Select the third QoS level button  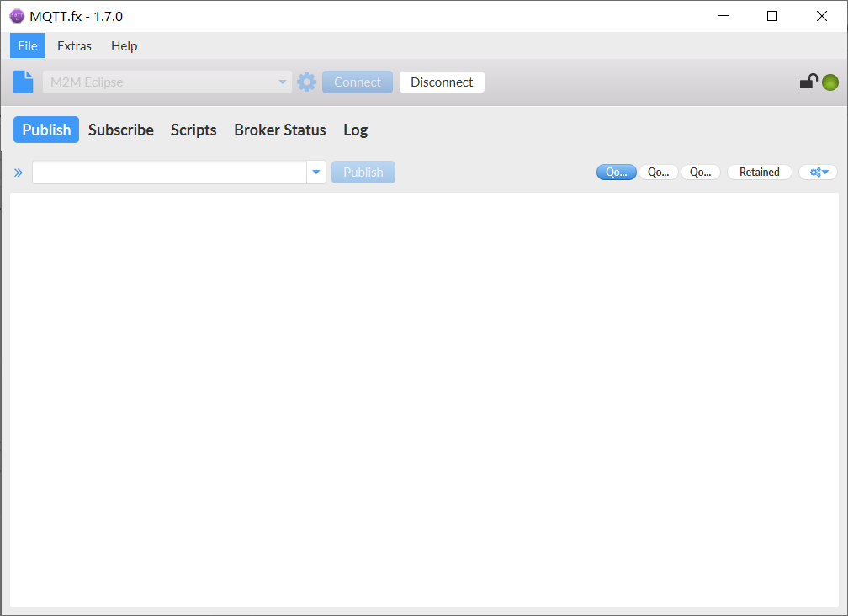click(700, 172)
